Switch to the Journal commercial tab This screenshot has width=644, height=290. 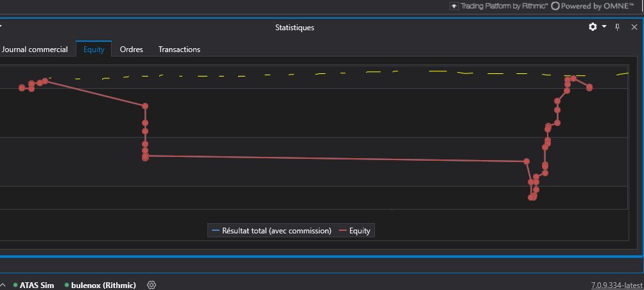pyautogui.click(x=35, y=50)
